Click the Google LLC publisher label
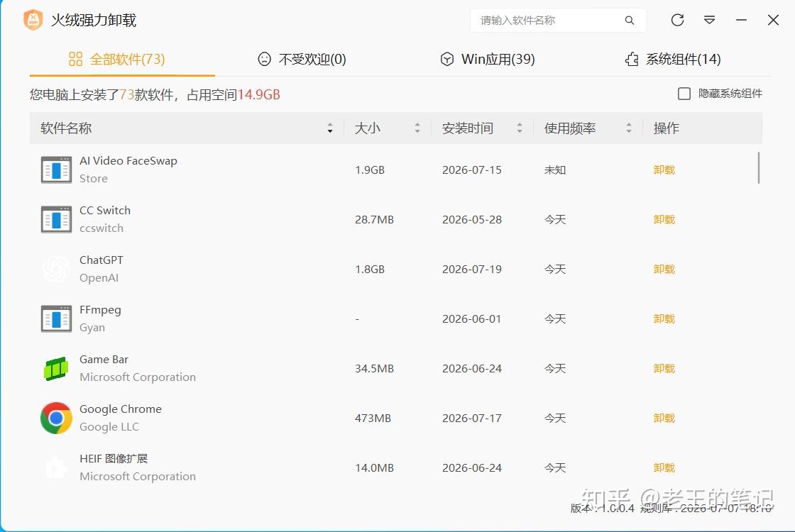This screenshot has height=532, width=795. [109, 427]
